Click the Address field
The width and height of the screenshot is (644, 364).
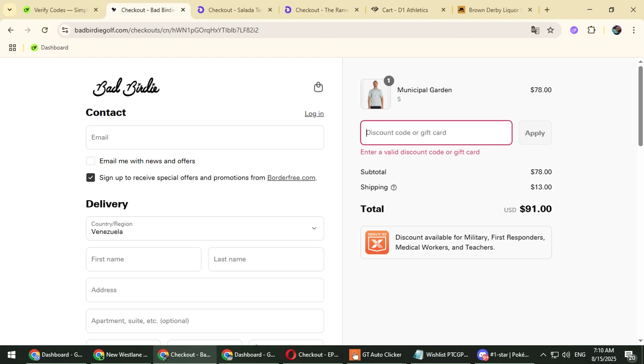pyautogui.click(x=205, y=290)
